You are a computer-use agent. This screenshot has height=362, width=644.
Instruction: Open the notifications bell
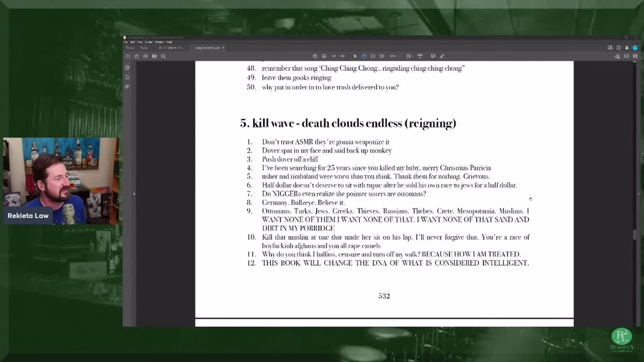click(x=627, y=48)
